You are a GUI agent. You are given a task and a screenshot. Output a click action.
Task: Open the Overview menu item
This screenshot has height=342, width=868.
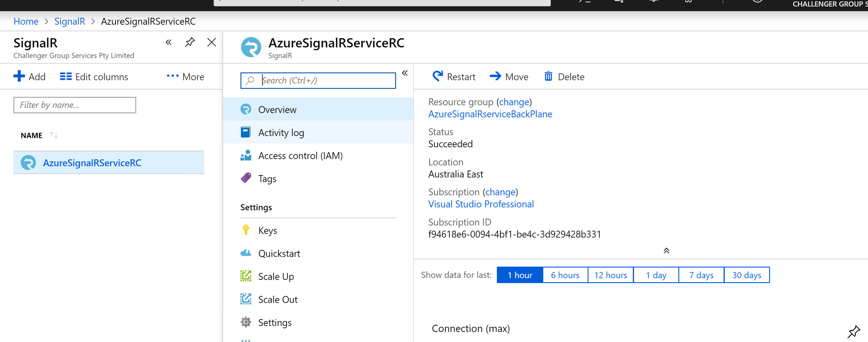(318, 109)
